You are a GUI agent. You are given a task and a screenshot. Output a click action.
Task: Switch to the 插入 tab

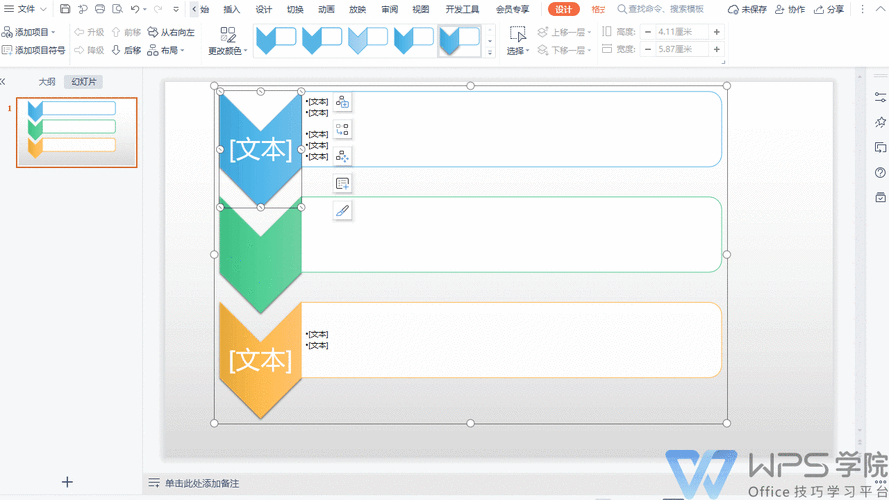pyautogui.click(x=231, y=10)
